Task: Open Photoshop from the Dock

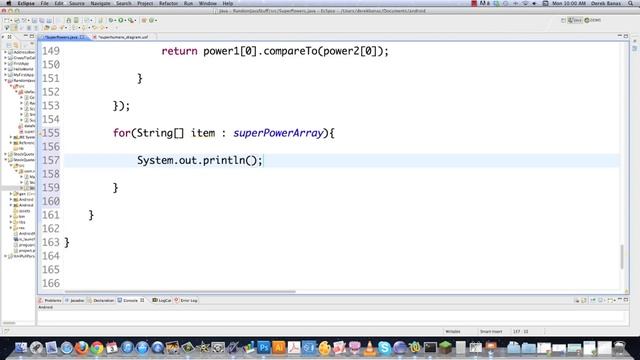Action: 263,348
